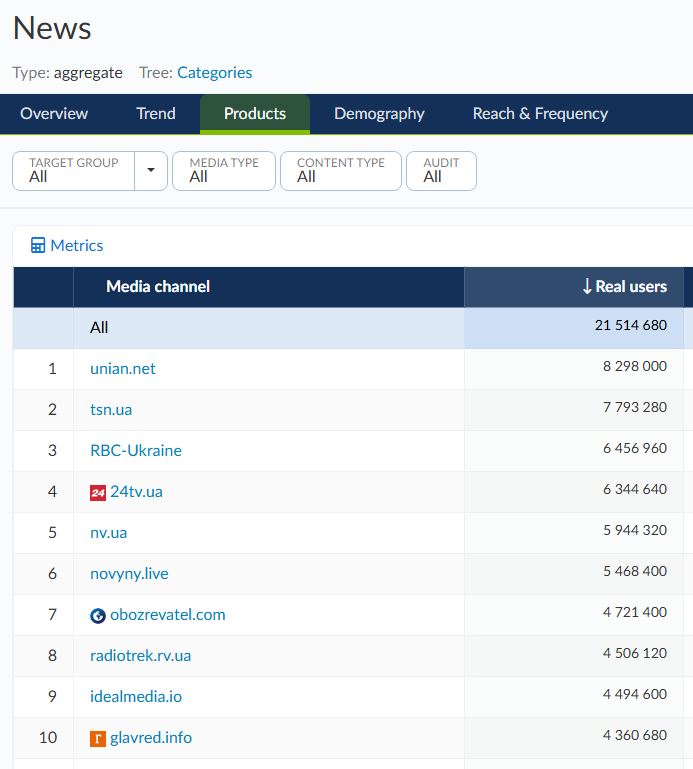Click the Media channel column header
This screenshot has width=693, height=769.
[x=158, y=287]
